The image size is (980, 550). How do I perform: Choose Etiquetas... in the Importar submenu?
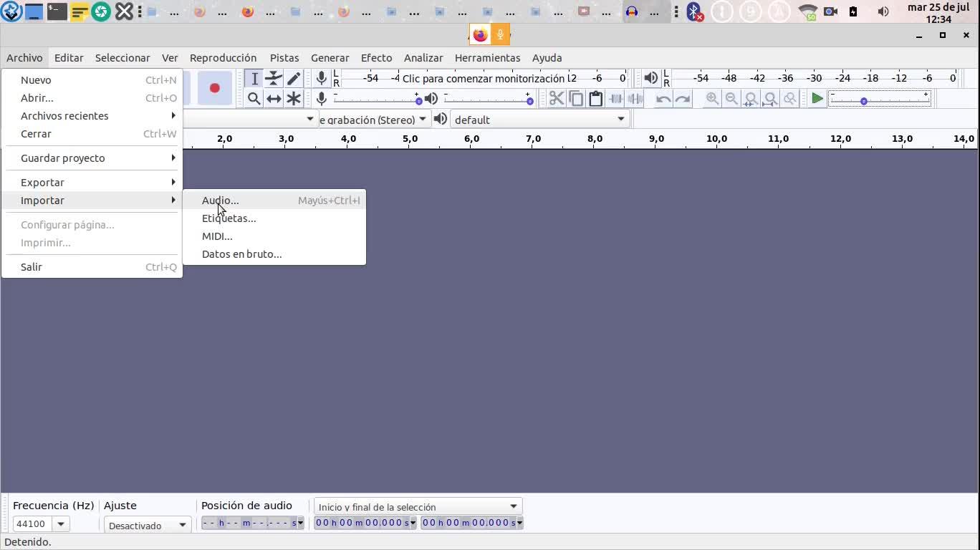(274, 218)
